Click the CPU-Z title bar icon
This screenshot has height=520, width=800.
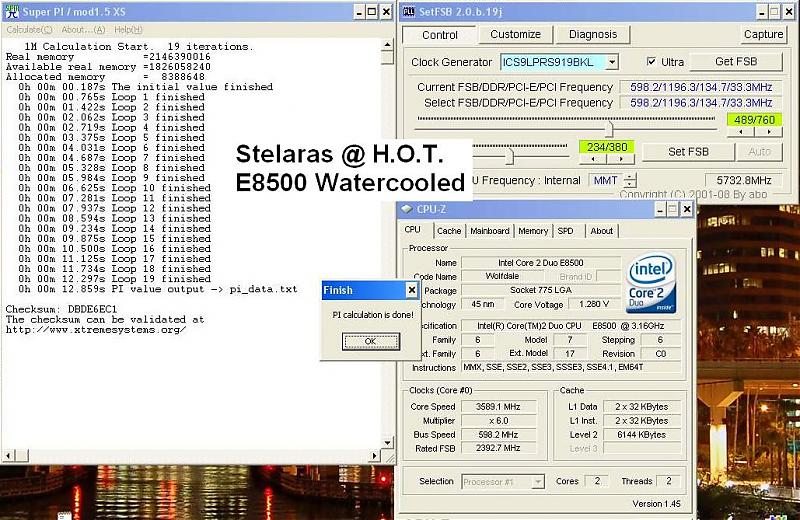coord(407,209)
